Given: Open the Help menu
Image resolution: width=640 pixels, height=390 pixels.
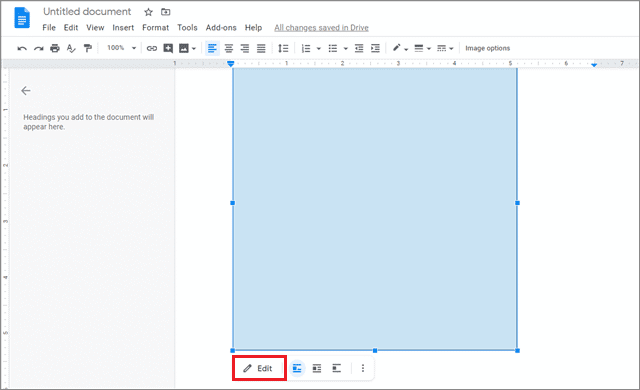Looking at the screenshot, I should pos(253,28).
